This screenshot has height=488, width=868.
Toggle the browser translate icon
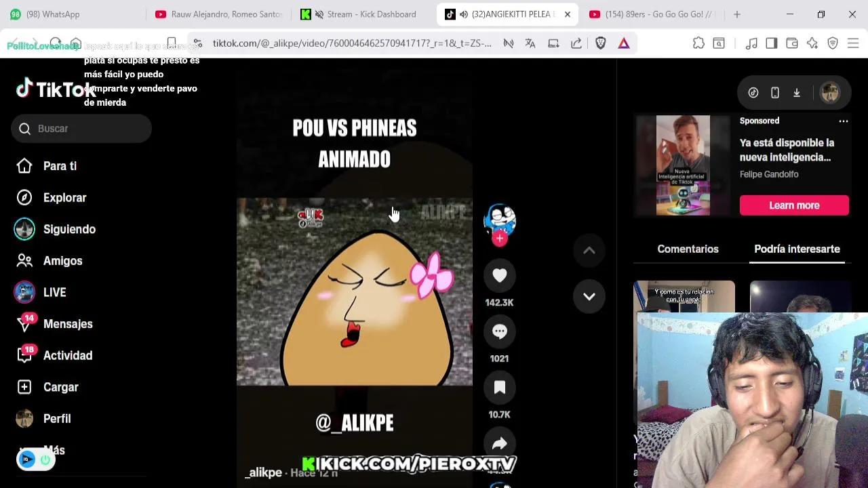530,43
